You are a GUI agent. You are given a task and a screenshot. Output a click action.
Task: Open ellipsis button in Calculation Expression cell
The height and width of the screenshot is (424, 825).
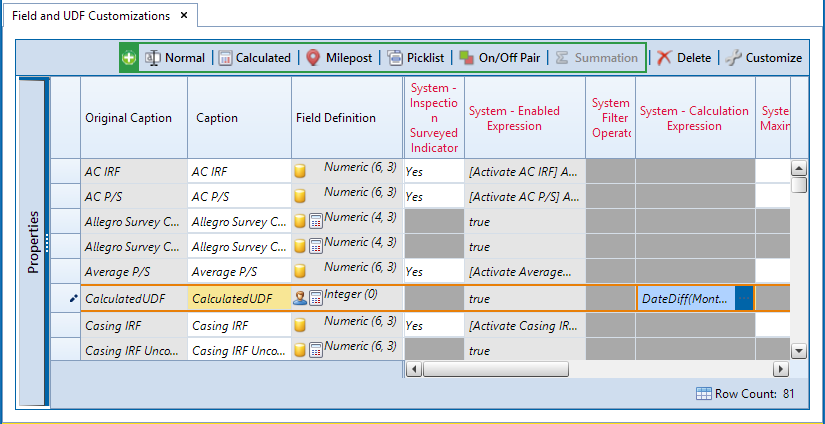click(744, 298)
